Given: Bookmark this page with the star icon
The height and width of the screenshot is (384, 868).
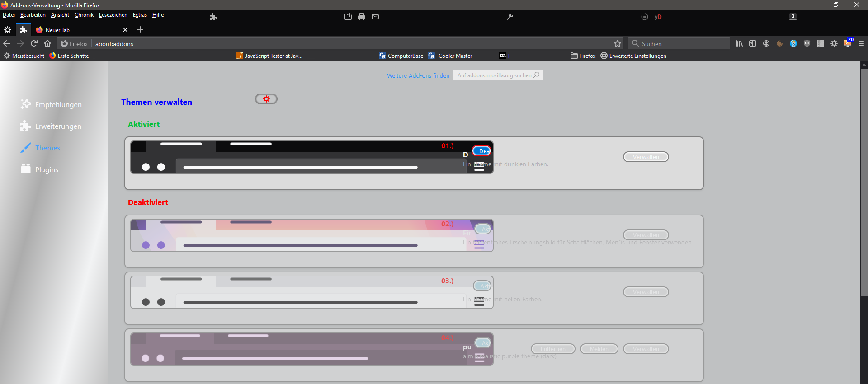Looking at the screenshot, I should point(618,43).
